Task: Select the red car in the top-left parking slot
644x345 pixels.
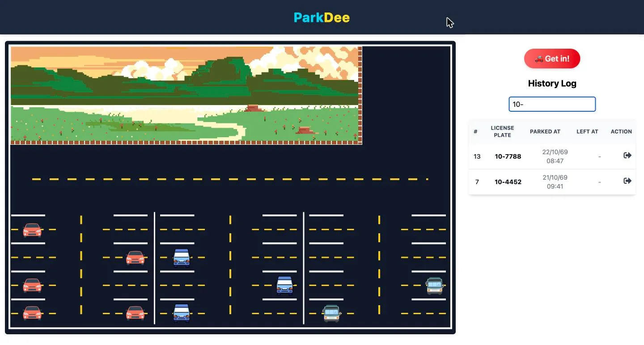Action: [x=32, y=230]
